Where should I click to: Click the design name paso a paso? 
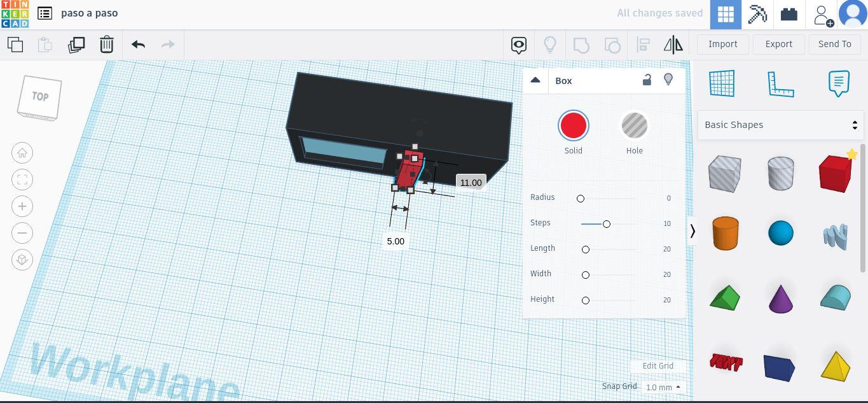(x=89, y=13)
